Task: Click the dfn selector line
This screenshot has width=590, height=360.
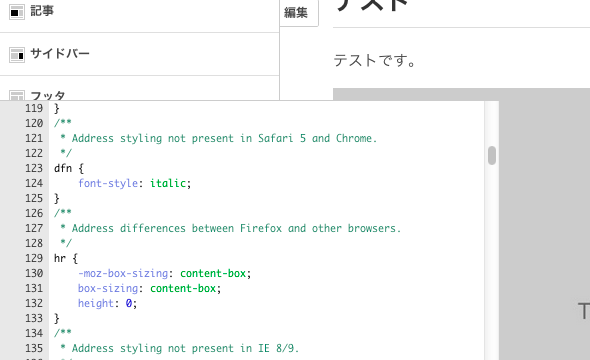Action: pos(69,168)
